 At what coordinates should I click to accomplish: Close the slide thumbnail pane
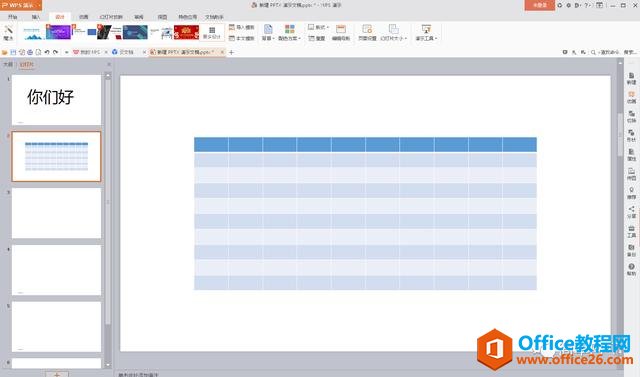[x=109, y=64]
